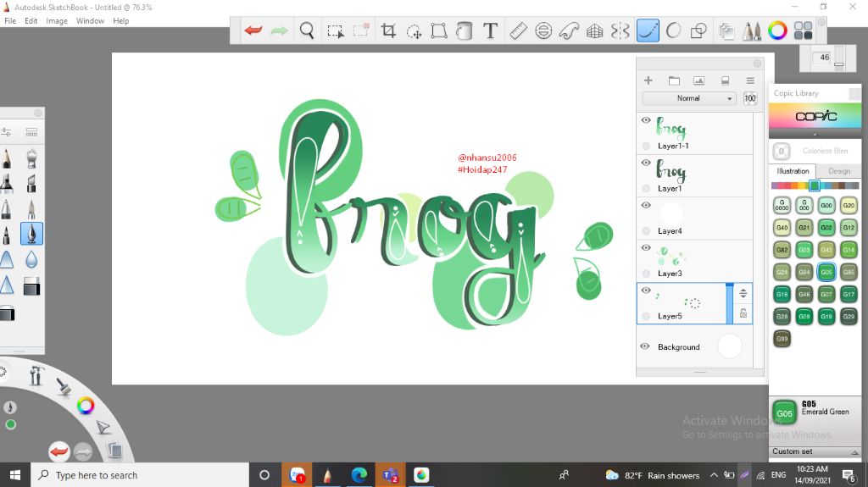Expand the Custom set section

pos(815,451)
